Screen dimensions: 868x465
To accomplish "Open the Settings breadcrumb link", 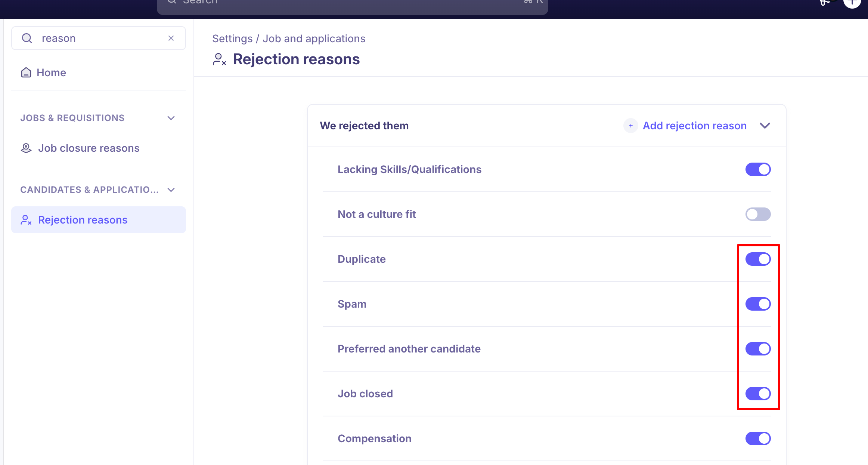I will pyautogui.click(x=232, y=39).
